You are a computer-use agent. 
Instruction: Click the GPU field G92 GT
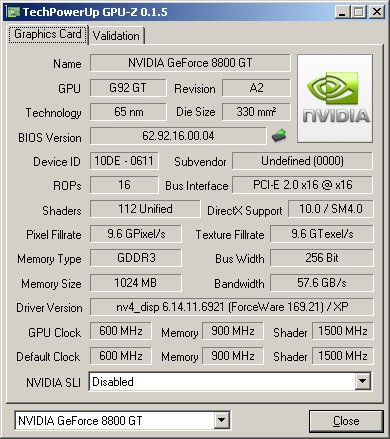(x=128, y=88)
